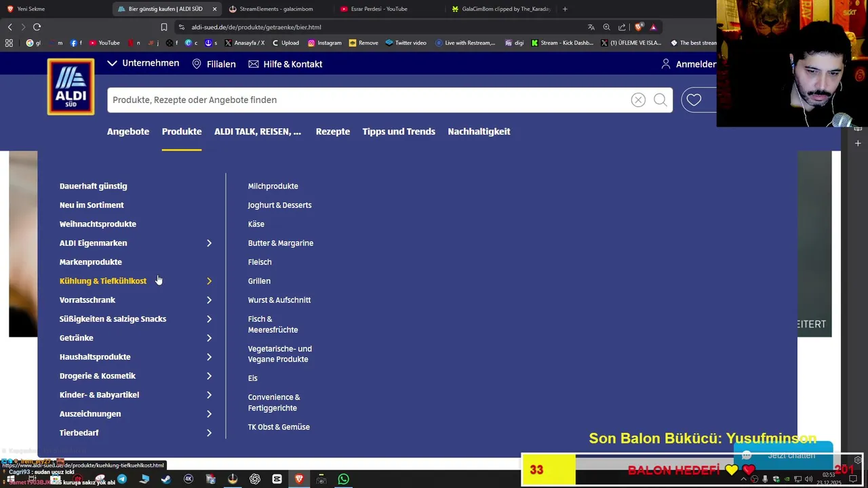Open the wishlist heart icon
Image resolution: width=868 pixels, height=488 pixels.
coord(694,100)
